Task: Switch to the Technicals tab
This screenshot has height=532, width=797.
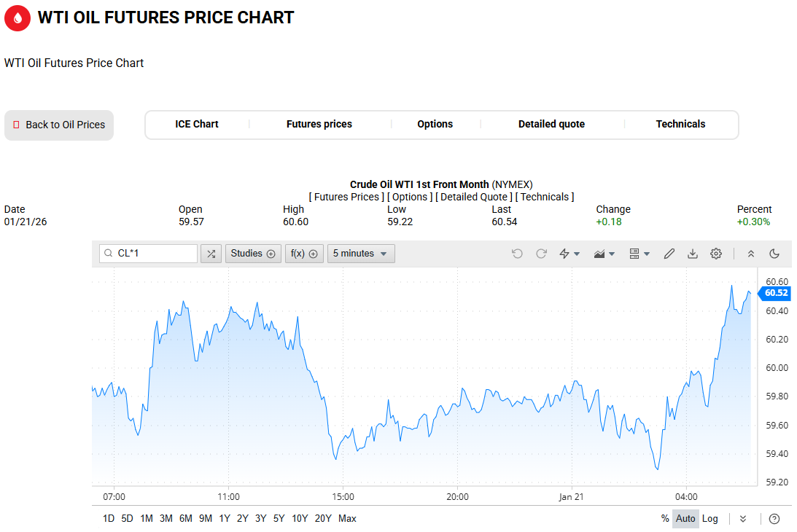Action: (x=680, y=125)
